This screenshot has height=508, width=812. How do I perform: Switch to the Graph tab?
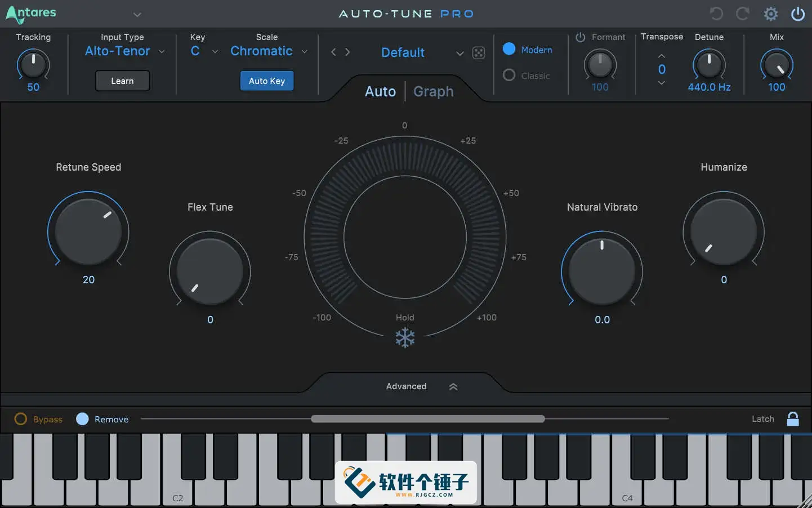coord(433,91)
